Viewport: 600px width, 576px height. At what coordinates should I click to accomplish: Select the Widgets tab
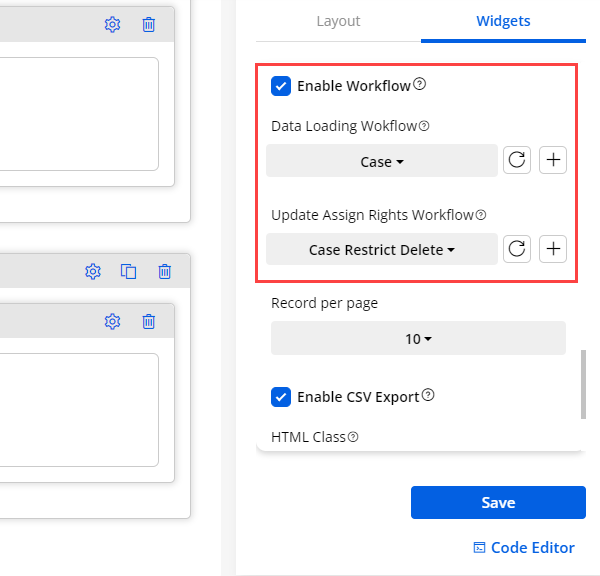(x=503, y=21)
